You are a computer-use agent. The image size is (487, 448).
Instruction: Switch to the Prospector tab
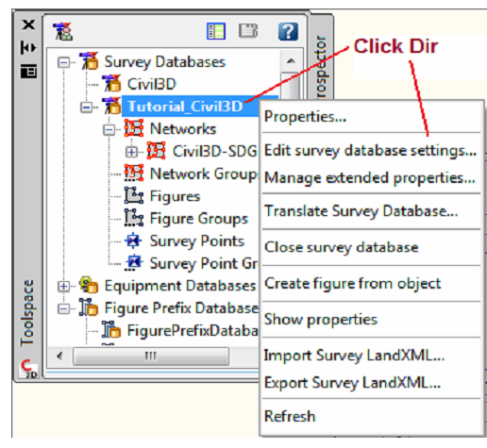coord(322,68)
